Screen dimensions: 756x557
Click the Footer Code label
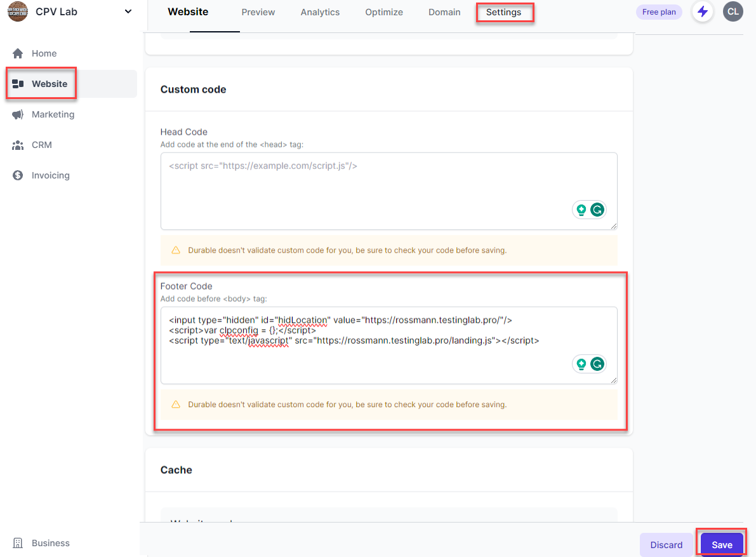click(186, 286)
